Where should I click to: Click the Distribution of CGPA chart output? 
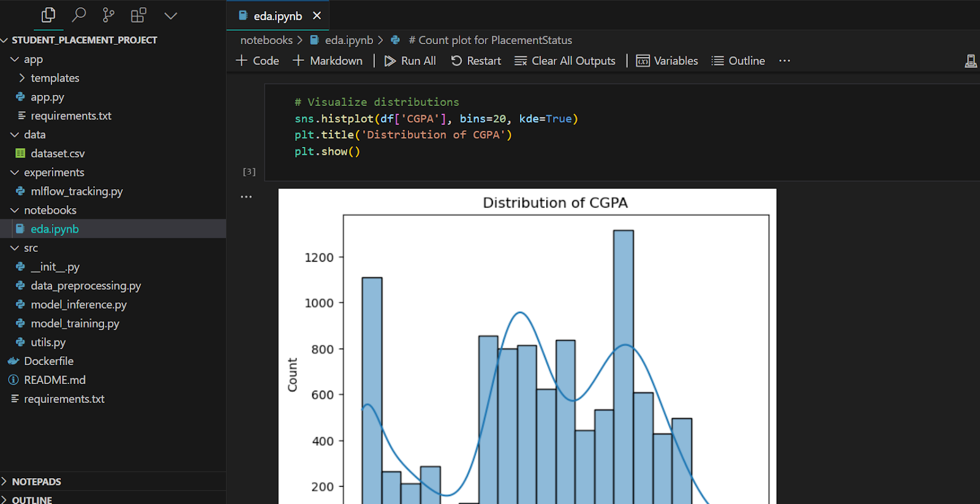527,347
